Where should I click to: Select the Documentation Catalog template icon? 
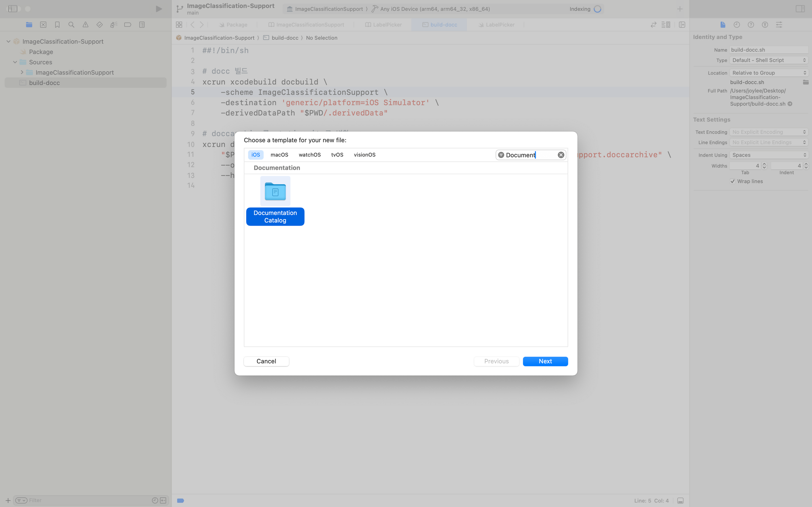tap(275, 192)
